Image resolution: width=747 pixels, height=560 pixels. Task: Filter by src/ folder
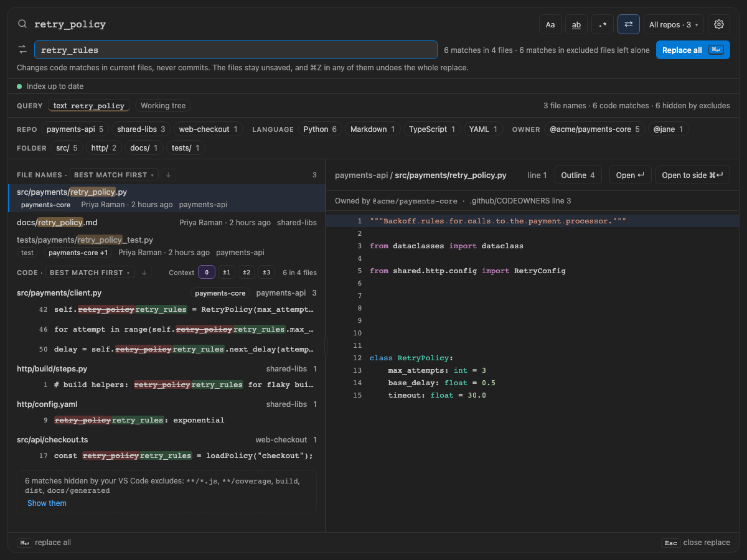coord(67,148)
